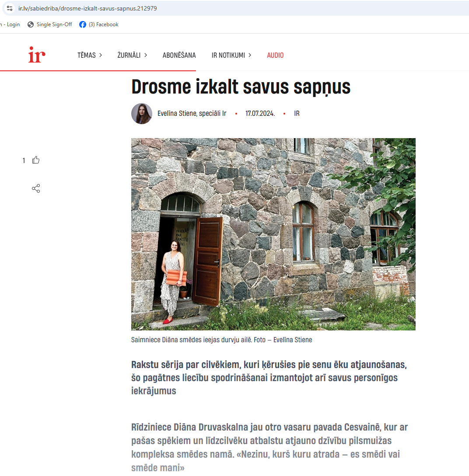Click the publication date 17.07.2024.

pyautogui.click(x=260, y=114)
